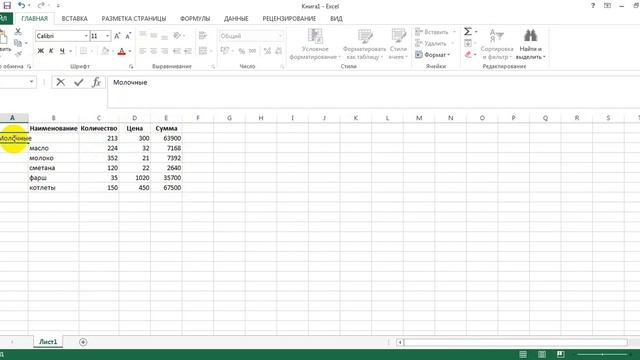640x360 pixels.
Task: Open Форматировать как таблицу gallery
Action: click(364, 44)
